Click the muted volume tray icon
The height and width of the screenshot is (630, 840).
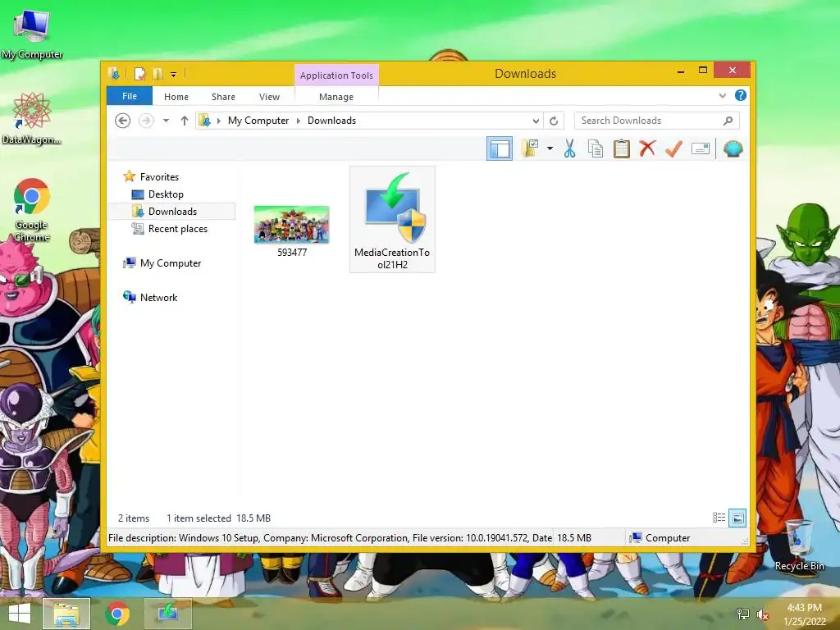[x=762, y=614]
